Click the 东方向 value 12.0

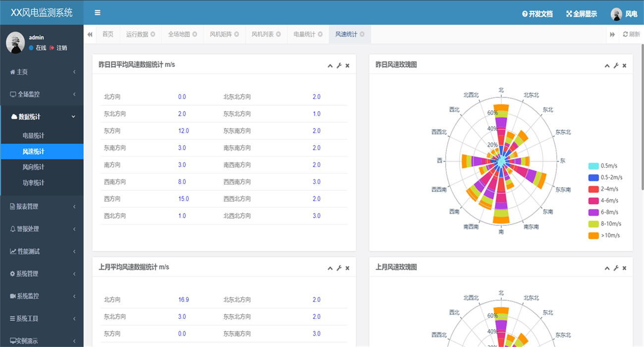[x=183, y=131]
